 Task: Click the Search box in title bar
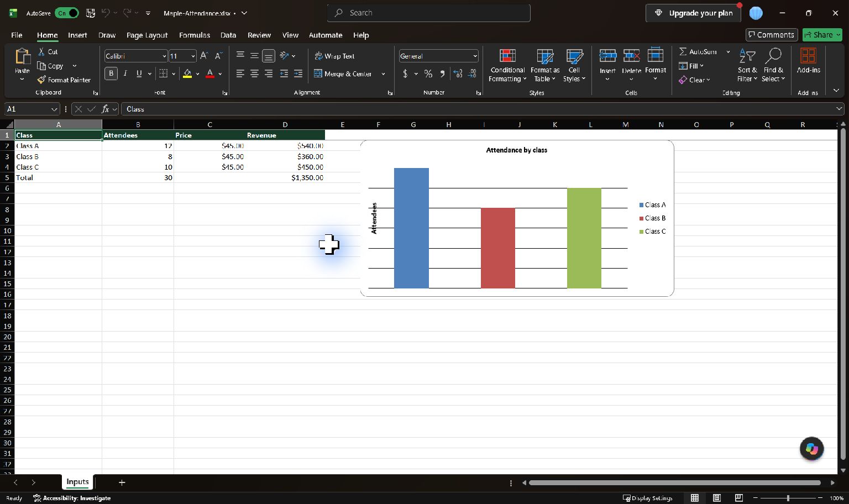click(x=429, y=13)
